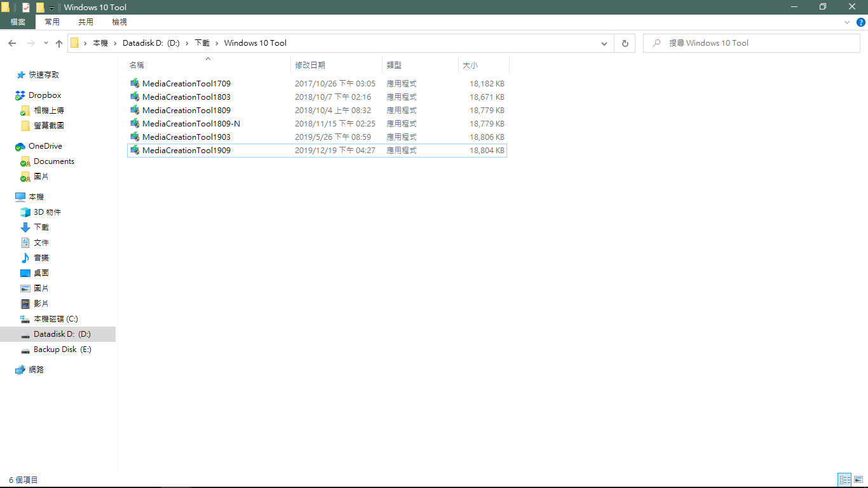This screenshot has height=488, width=868.
Task: Click the 搜尋 Windows 10 Tool search box
Action: point(752,43)
